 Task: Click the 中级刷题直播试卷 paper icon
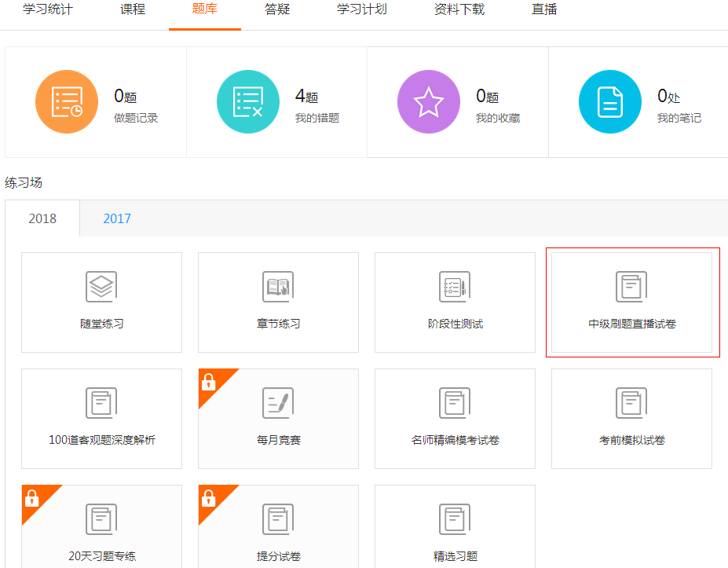631,286
